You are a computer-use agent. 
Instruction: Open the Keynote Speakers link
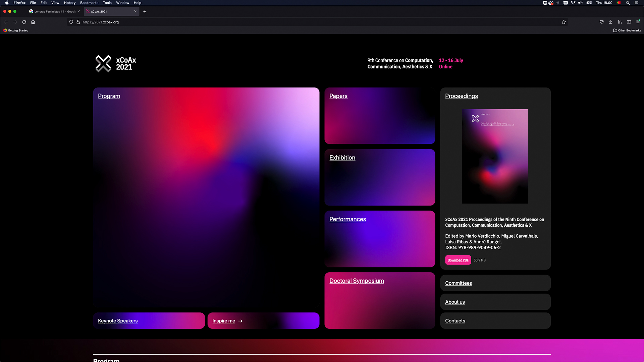pyautogui.click(x=118, y=321)
